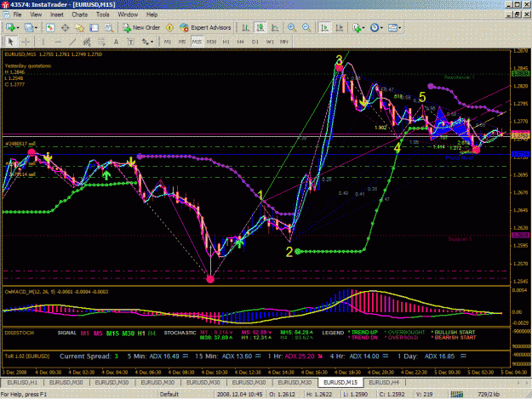This screenshot has width=532, height=399.
Task: Toggle candlestick chart mode button
Action: tap(260, 28)
